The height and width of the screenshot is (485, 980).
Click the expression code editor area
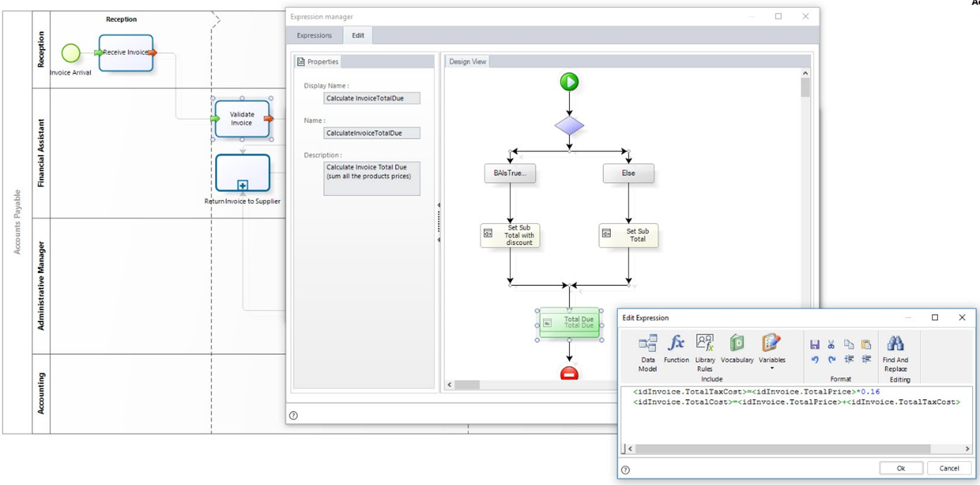click(x=797, y=415)
